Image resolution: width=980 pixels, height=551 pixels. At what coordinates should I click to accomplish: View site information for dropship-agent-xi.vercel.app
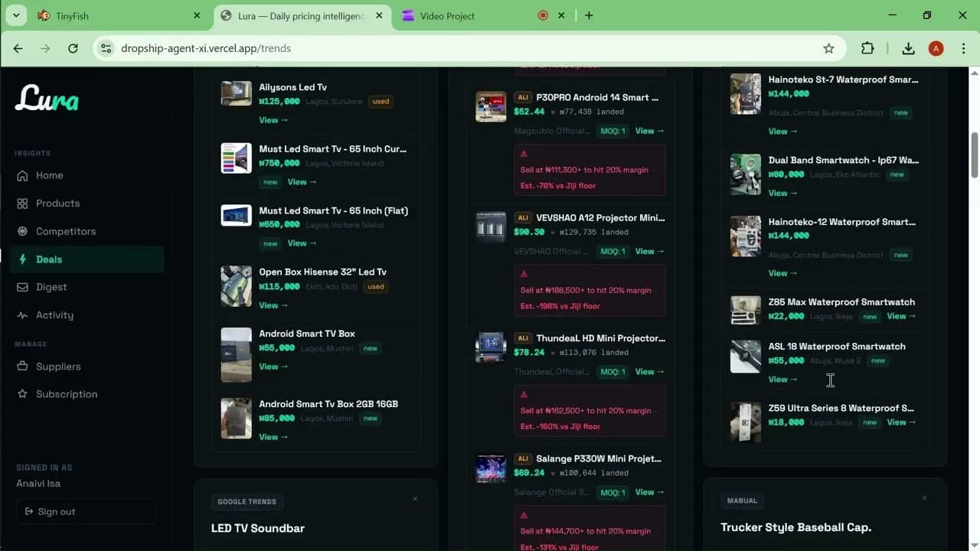point(106,48)
